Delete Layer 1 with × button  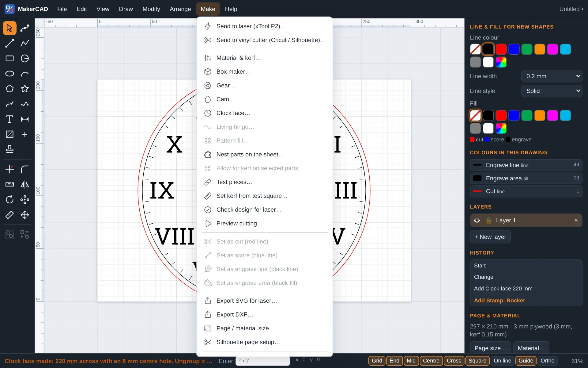[x=576, y=220]
